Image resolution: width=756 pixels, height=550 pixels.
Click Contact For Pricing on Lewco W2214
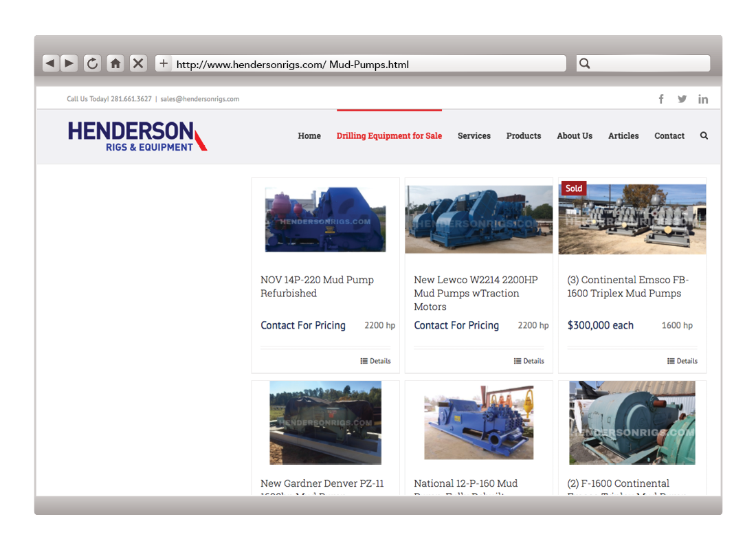click(456, 325)
